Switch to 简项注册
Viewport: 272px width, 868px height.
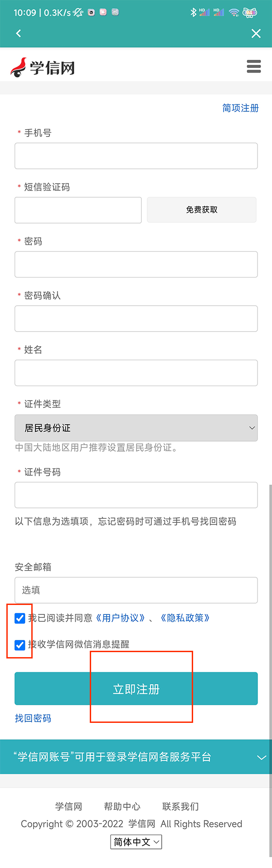[x=240, y=108]
